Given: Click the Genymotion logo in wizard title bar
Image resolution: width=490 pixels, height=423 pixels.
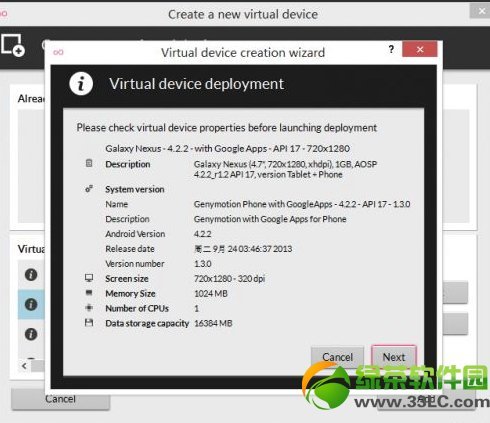Looking at the screenshot, I should [58, 52].
